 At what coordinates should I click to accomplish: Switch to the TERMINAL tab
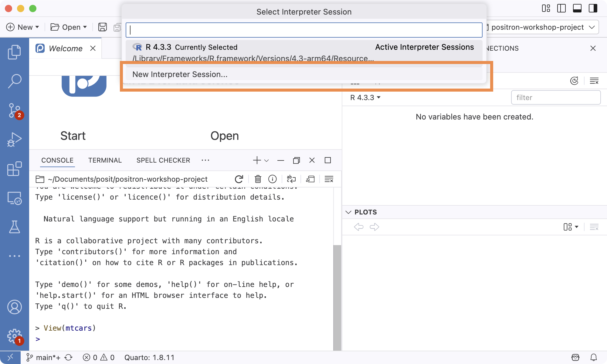click(105, 160)
